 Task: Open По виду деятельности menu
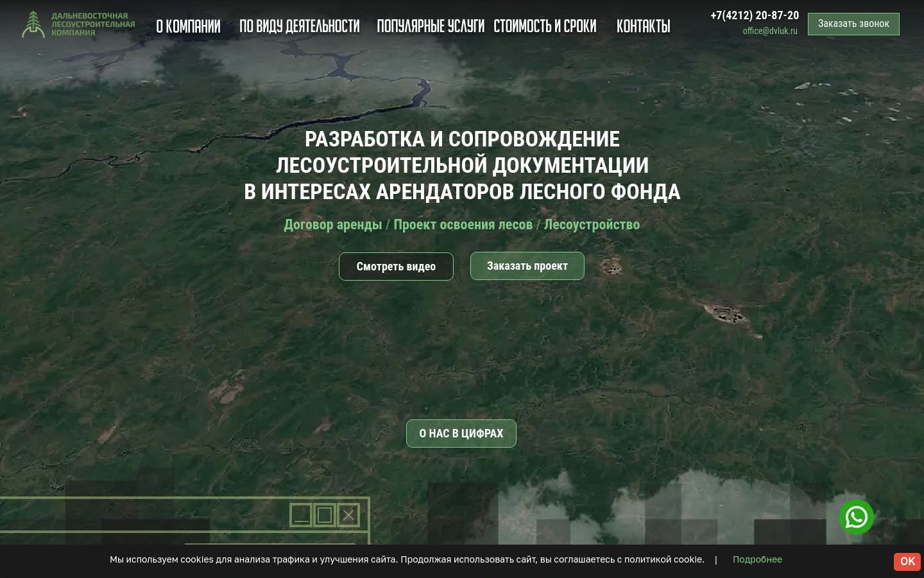[300, 26]
